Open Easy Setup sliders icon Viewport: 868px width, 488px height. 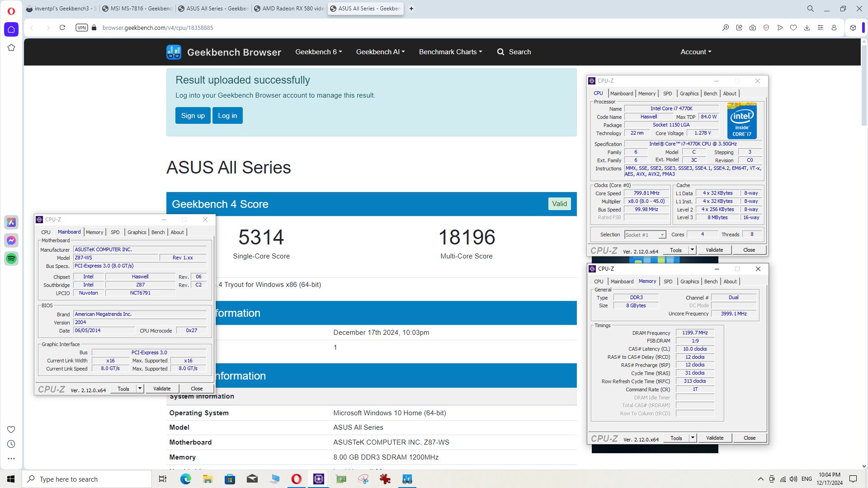click(x=821, y=28)
